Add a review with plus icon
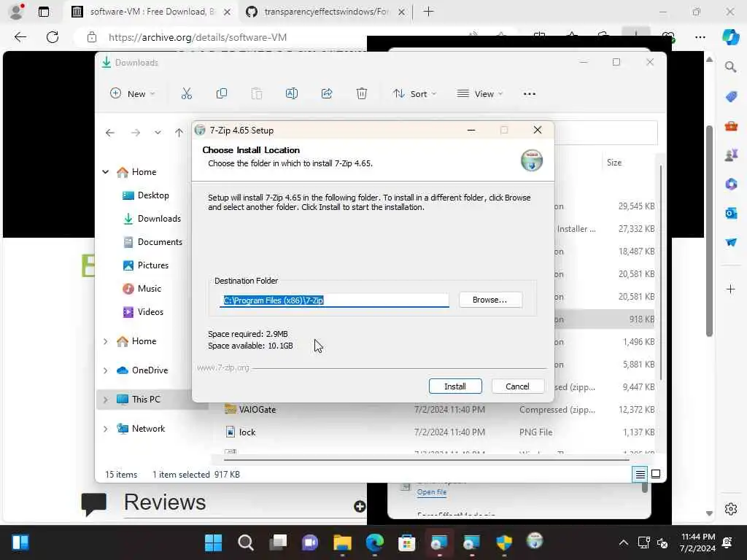The height and width of the screenshot is (560, 747). click(360, 506)
